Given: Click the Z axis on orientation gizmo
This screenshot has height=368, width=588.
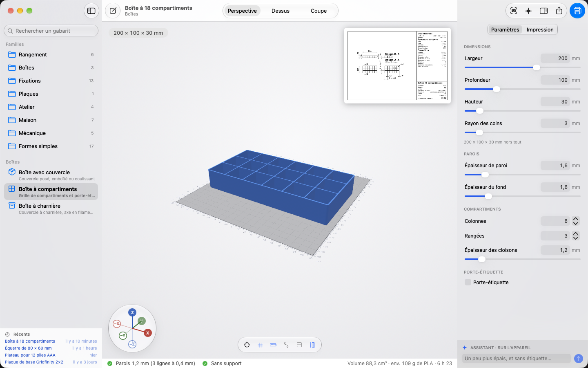Looking at the screenshot, I should [132, 312].
